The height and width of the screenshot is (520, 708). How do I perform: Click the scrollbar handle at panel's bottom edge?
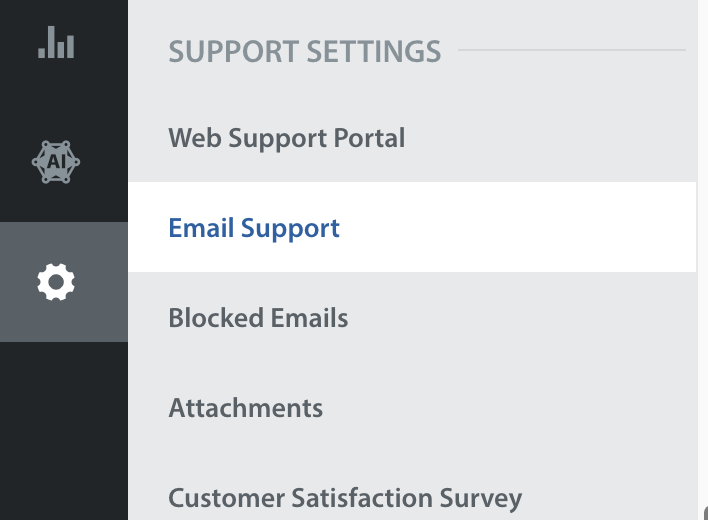pyautogui.click(x=705, y=513)
